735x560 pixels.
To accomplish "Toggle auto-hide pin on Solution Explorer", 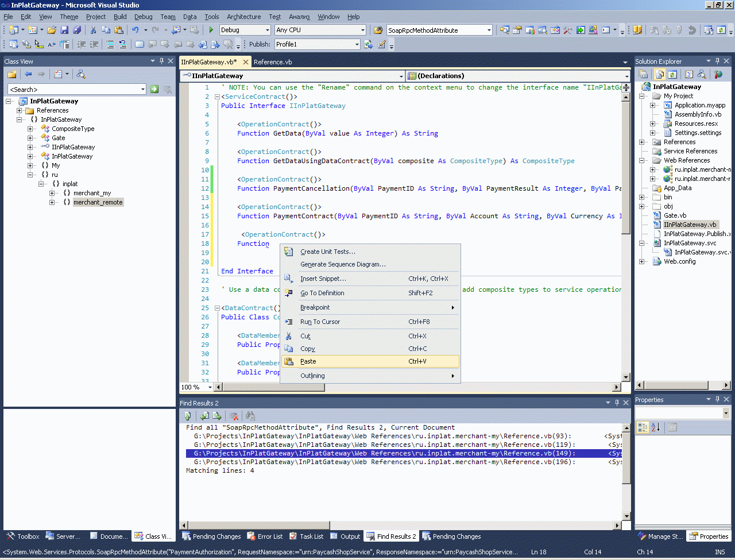I will click(x=717, y=61).
